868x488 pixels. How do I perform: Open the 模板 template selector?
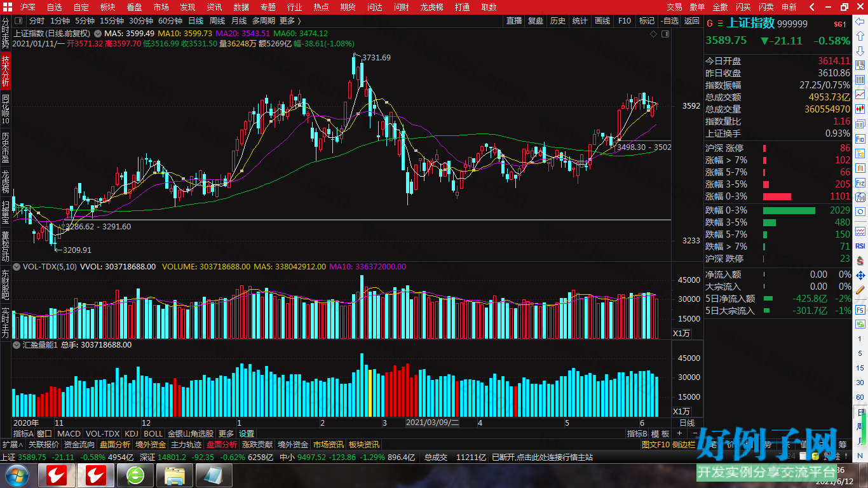pyautogui.click(x=660, y=433)
